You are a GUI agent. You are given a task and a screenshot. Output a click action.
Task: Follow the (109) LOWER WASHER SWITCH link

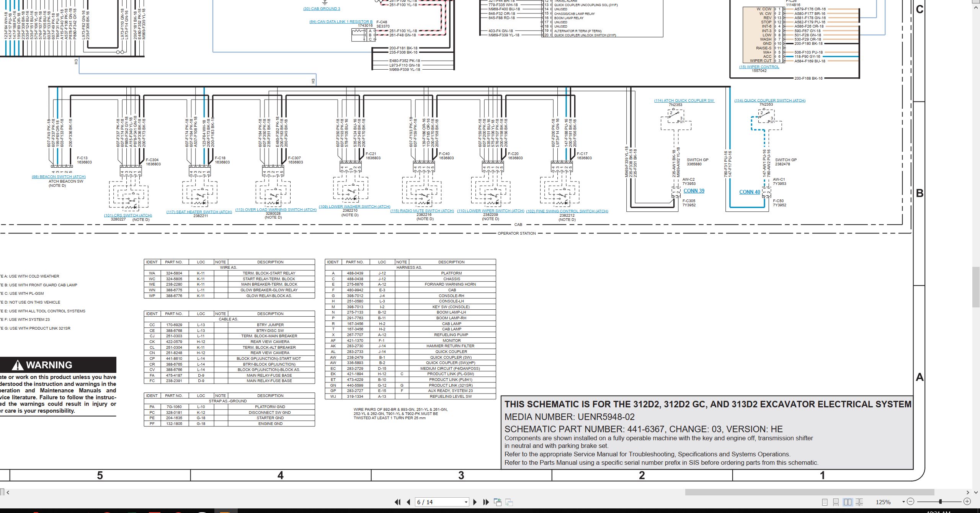click(x=354, y=207)
